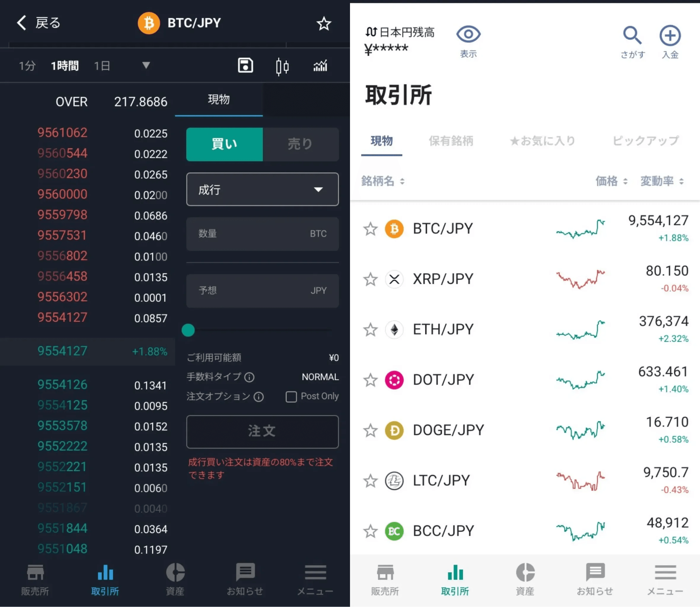
Task: Open the chart indicators icon
Action: (320, 66)
